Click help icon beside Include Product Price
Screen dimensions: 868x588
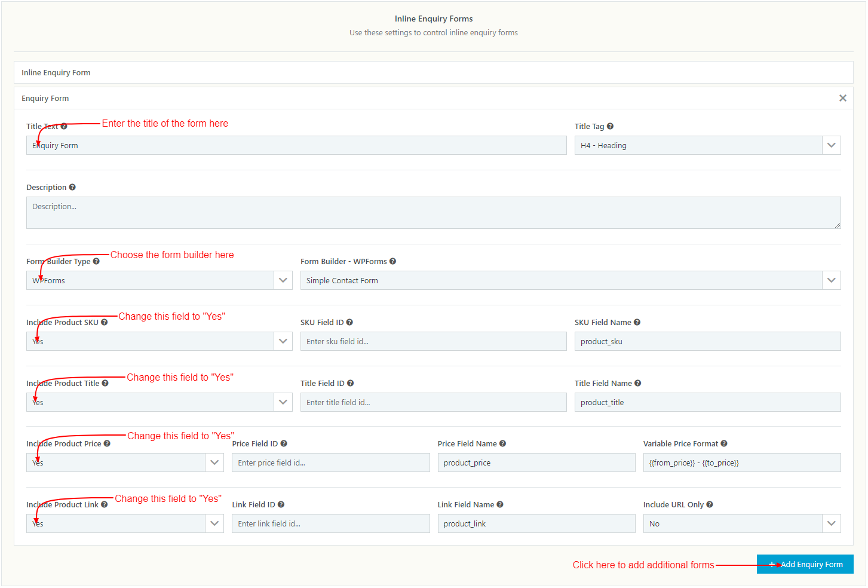click(107, 444)
